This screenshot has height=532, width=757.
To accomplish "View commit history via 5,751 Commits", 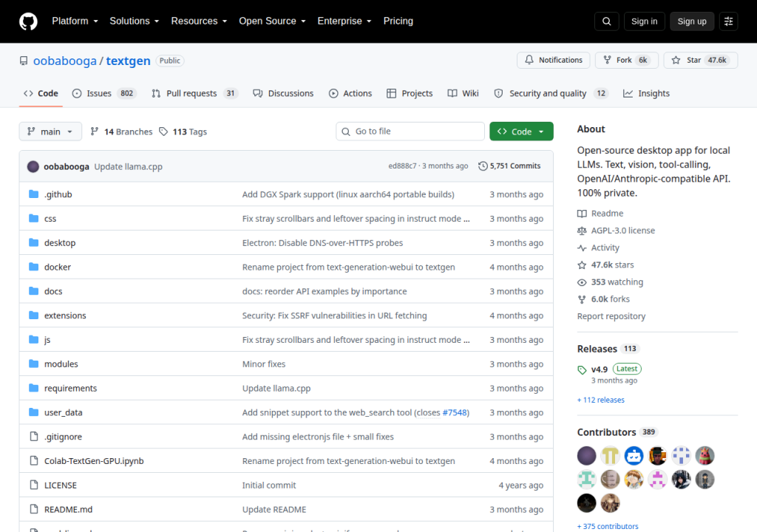I will coord(509,166).
